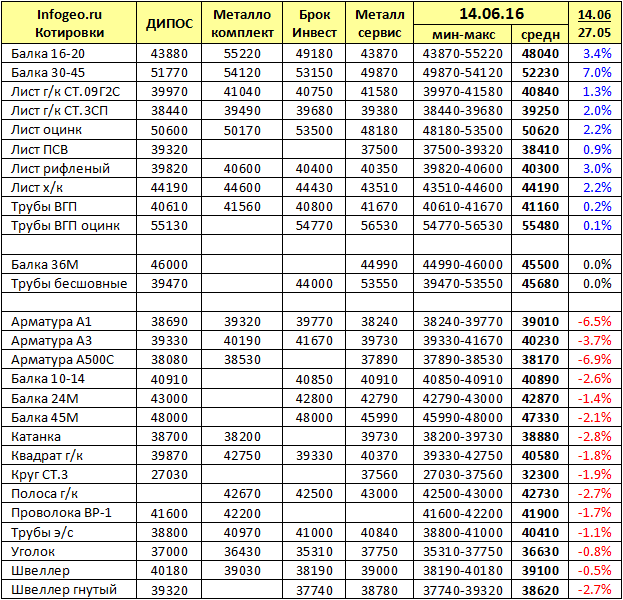Click the Infogeo.ru Котировки header cell
This screenshot has height=600, width=623.
pyautogui.click(x=69, y=23)
